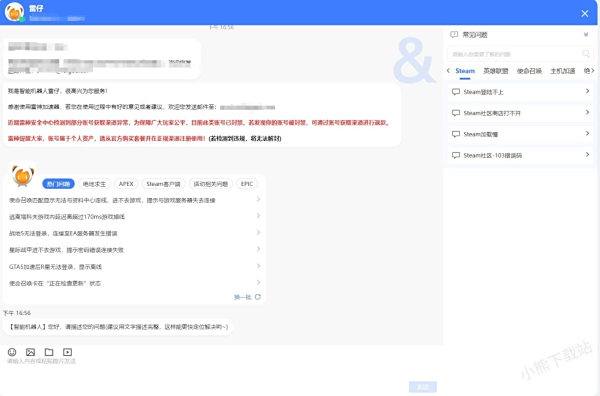Click the robot avatar above hot questions
The width and height of the screenshot is (600, 396).
point(23,176)
